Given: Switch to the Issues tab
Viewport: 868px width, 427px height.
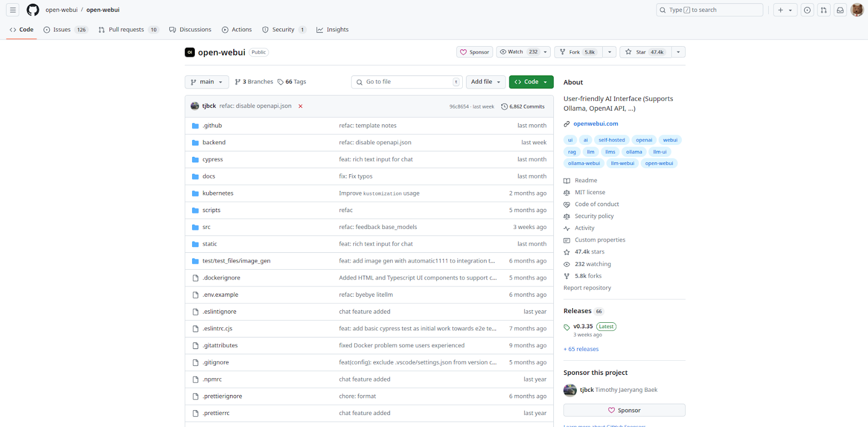Looking at the screenshot, I should [x=66, y=30].
